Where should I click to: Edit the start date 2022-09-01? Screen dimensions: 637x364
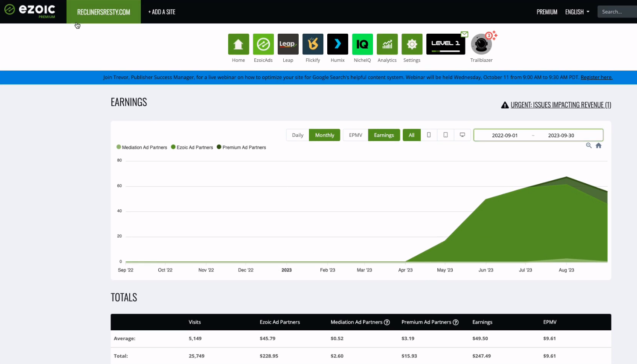pyautogui.click(x=505, y=135)
